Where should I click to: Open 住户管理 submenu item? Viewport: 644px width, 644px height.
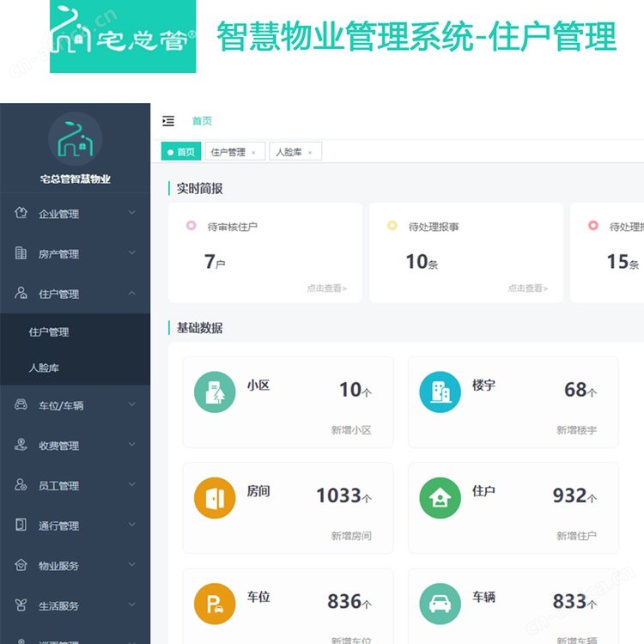(76, 331)
